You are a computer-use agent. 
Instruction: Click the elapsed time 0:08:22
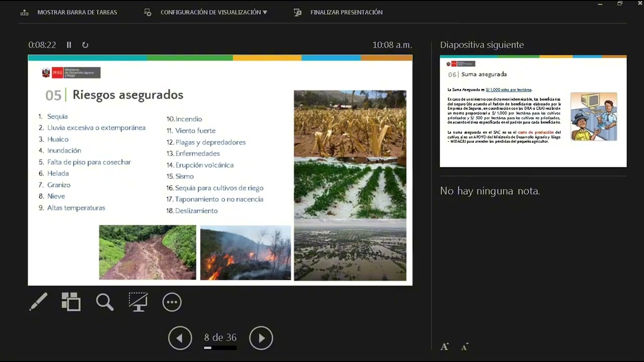pyautogui.click(x=42, y=45)
